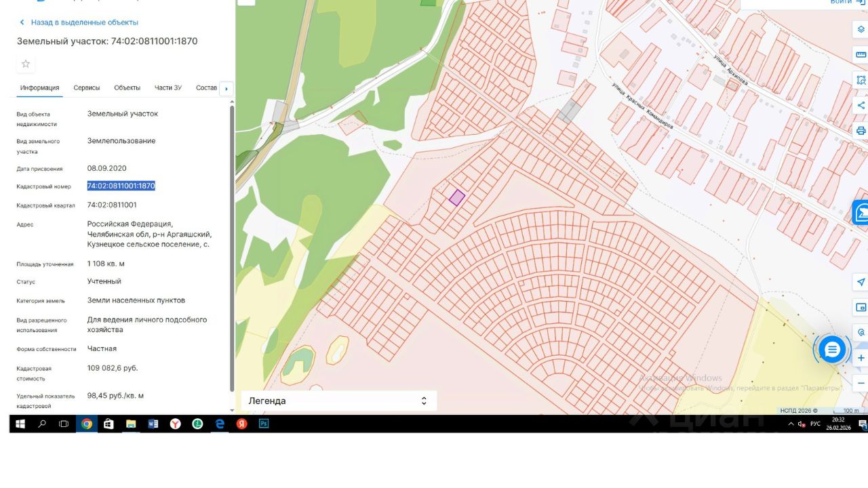
Task: Add parcel to favorites with star
Action: click(26, 64)
